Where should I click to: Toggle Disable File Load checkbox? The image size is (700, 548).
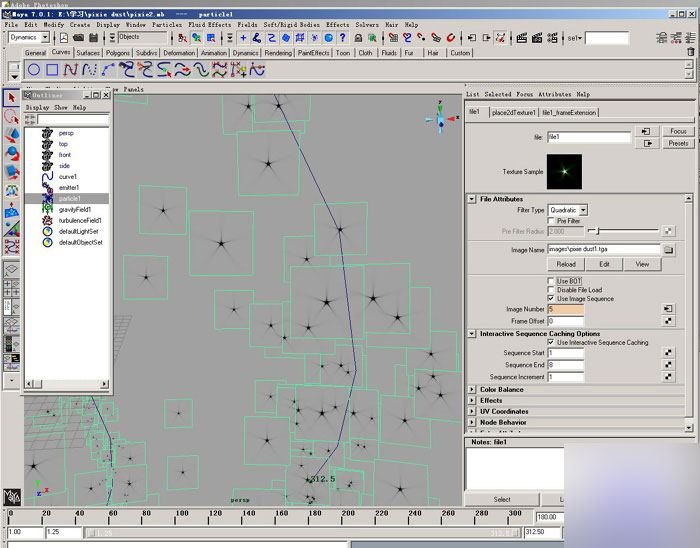click(x=551, y=290)
